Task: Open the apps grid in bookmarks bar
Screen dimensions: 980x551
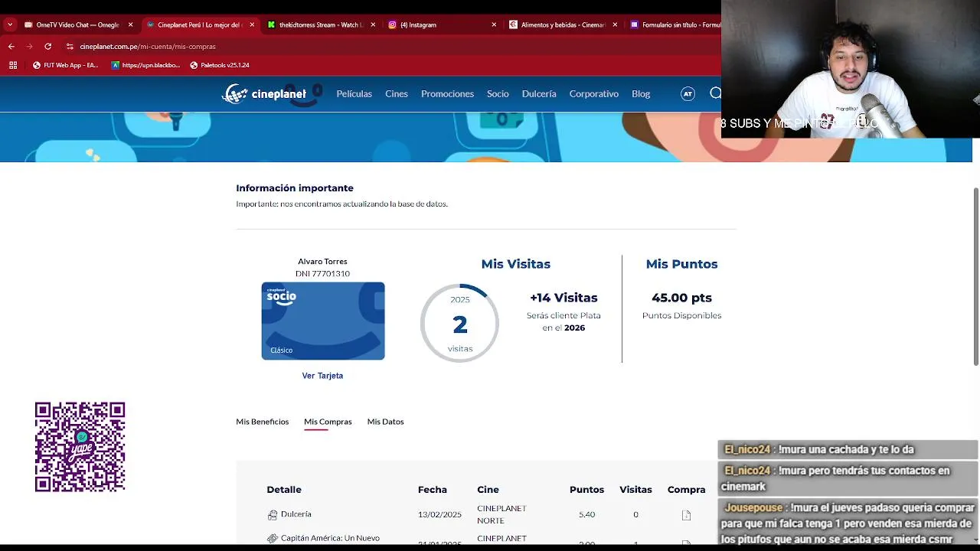Action: 13,65
